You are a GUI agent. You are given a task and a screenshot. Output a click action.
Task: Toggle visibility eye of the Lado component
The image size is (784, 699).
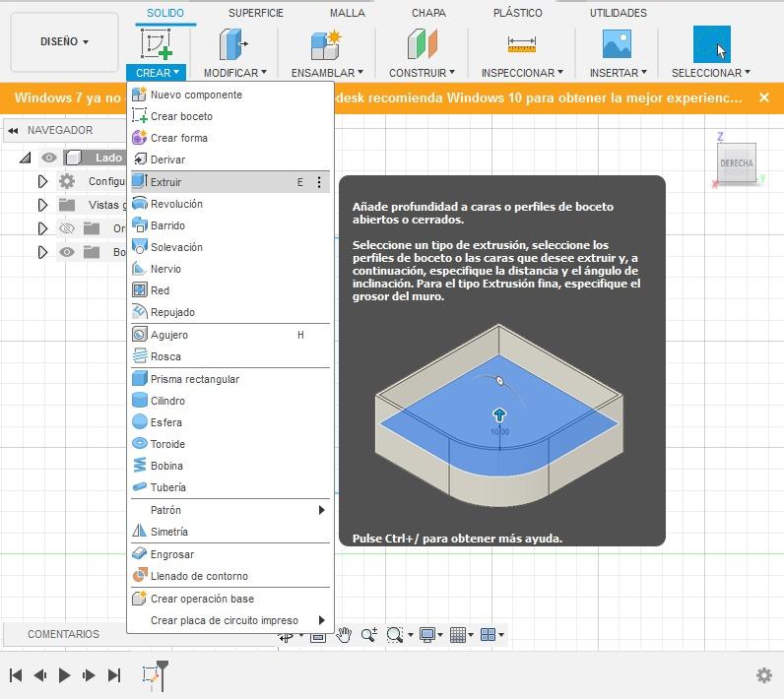[49, 158]
